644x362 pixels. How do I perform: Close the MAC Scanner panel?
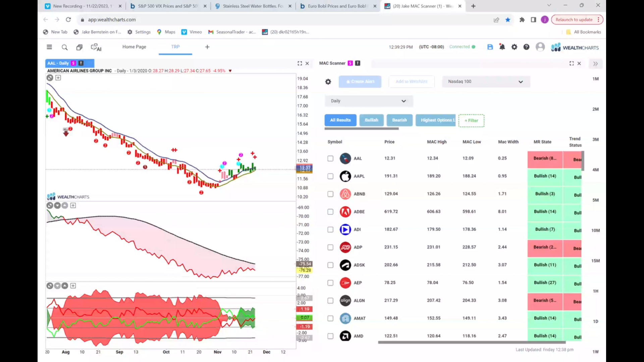(x=579, y=63)
